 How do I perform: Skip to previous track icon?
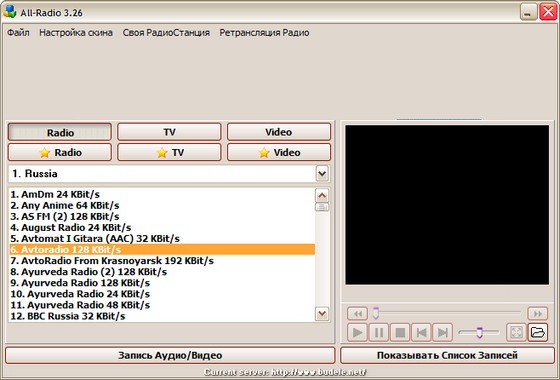coord(421,332)
